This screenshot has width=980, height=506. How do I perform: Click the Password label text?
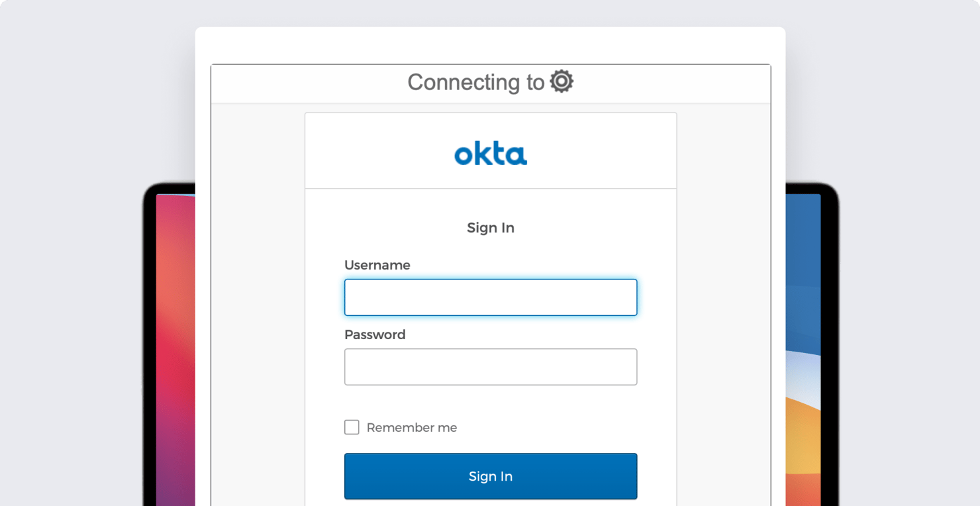click(375, 334)
